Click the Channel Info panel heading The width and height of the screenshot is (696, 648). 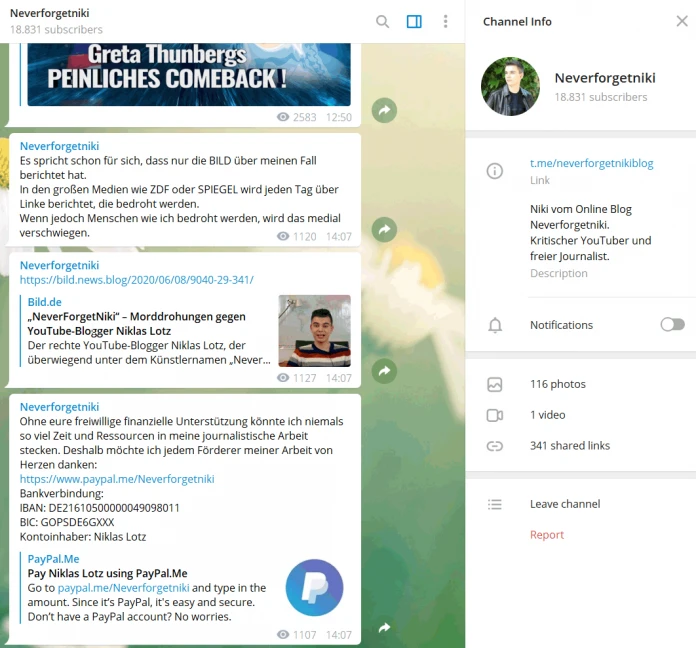517,22
